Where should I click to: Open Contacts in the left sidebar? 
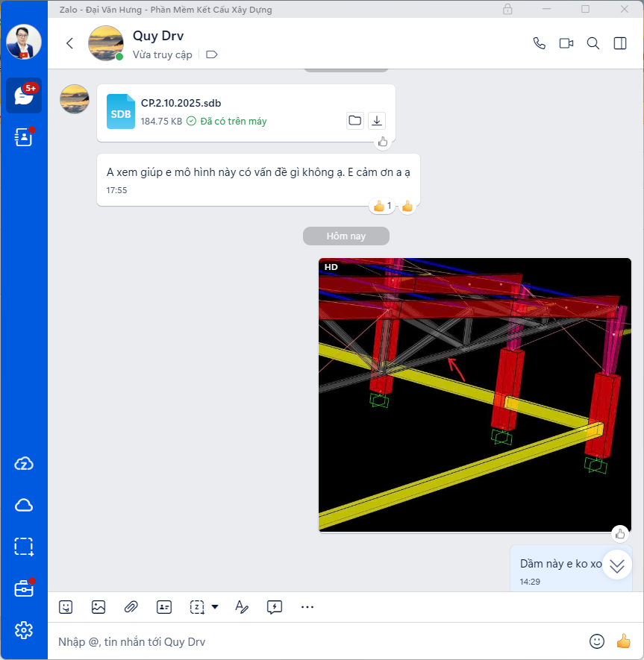24,136
